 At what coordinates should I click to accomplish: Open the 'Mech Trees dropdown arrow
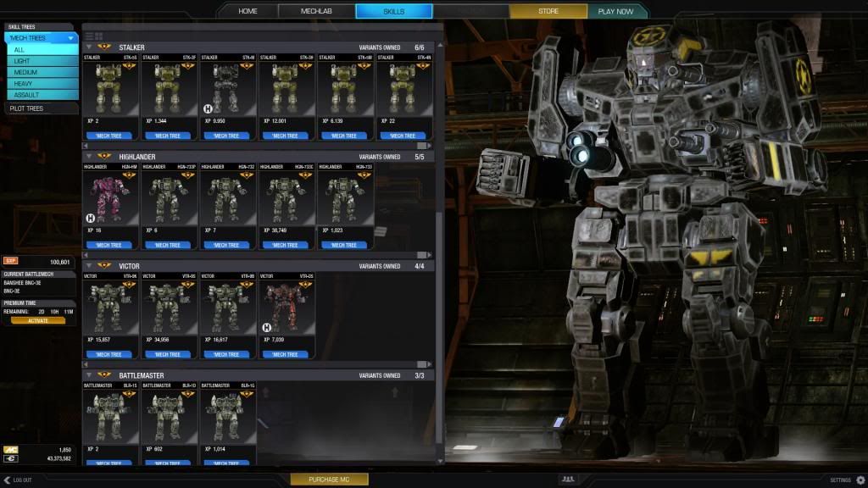pos(71,38)
